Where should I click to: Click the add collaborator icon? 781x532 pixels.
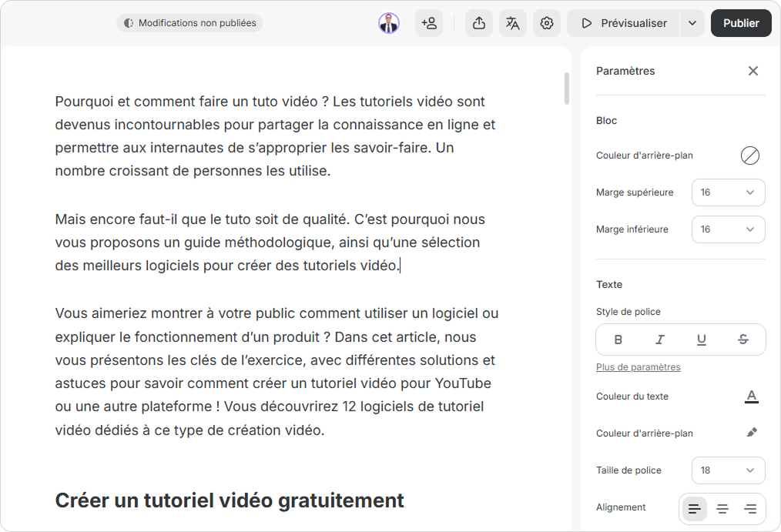(x=429, y=23)
